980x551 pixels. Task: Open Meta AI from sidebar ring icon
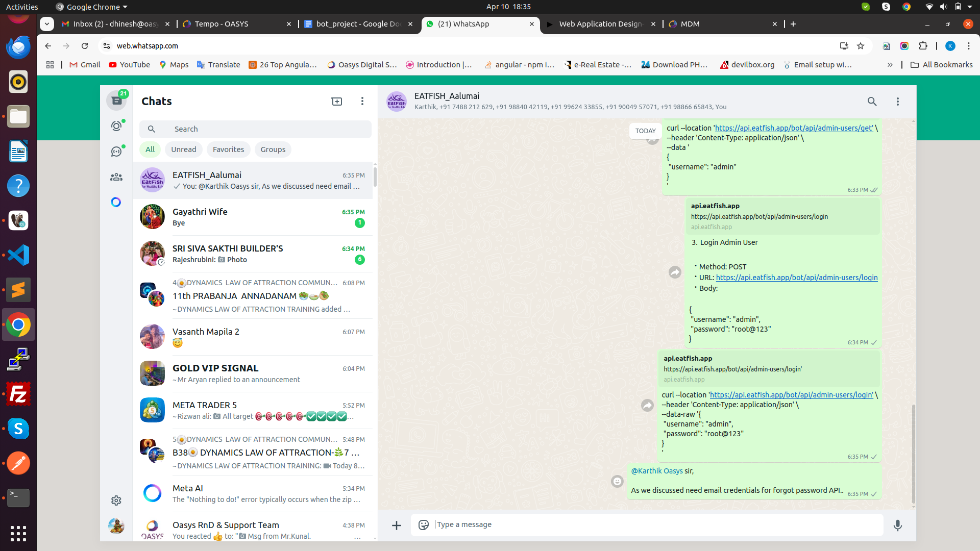pyautogui.click(x=116, y=202)
